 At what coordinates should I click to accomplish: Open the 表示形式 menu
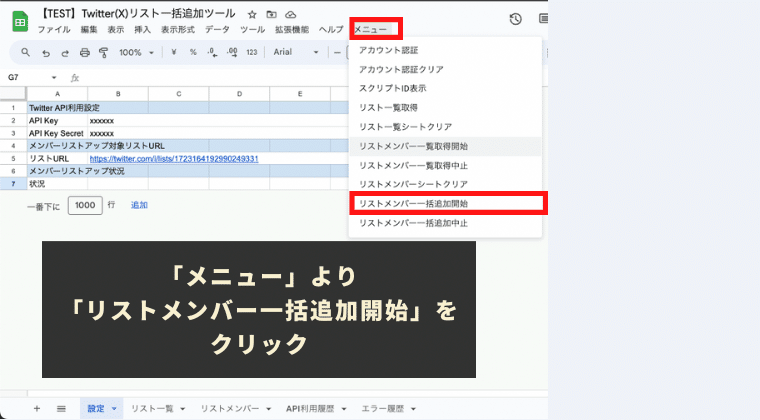(178, 30)
